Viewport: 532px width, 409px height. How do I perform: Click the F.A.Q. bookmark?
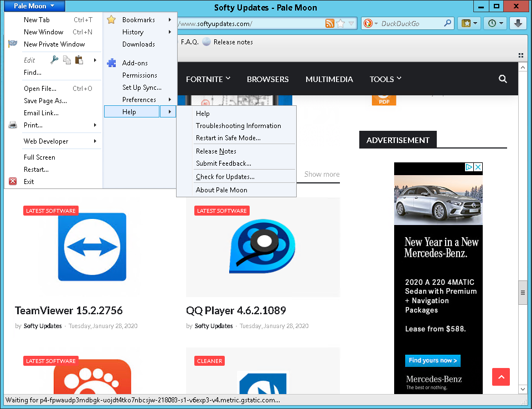[x=190, y=42]
